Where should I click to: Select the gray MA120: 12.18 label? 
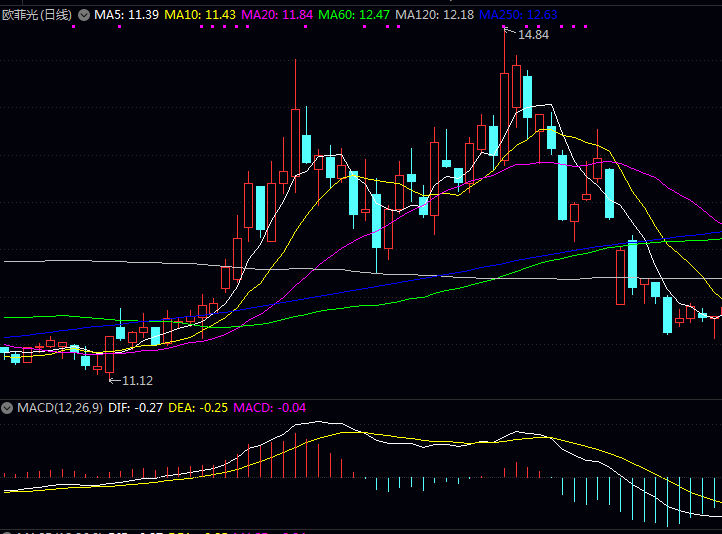pos(435,15)
